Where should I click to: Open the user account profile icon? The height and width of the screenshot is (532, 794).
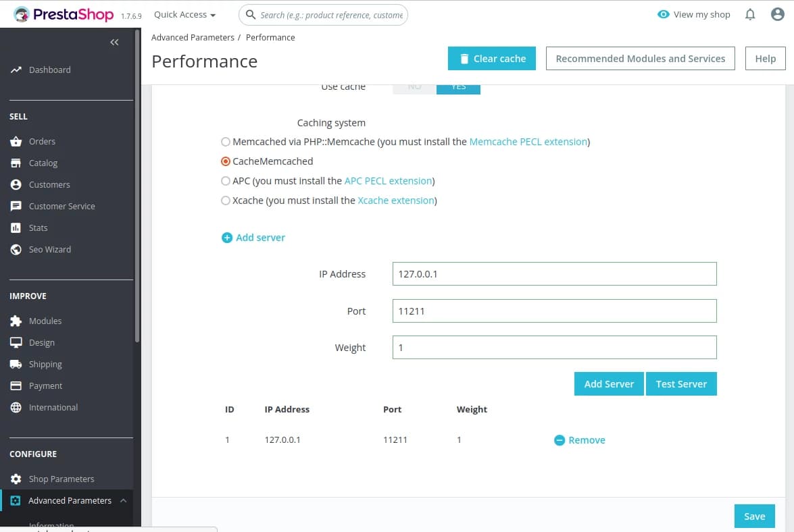coord(778,14)
